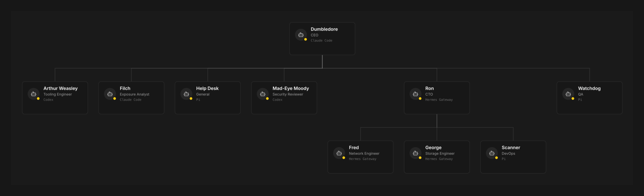Screen dimensions: 644x196
Task: Click the Storage Engineer role text
Action: pos(440,153)
